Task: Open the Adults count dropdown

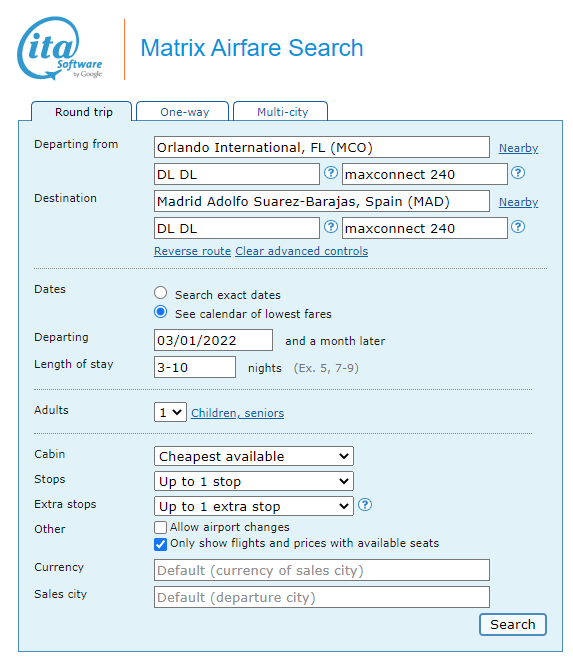Action: [x=170, y=412]
